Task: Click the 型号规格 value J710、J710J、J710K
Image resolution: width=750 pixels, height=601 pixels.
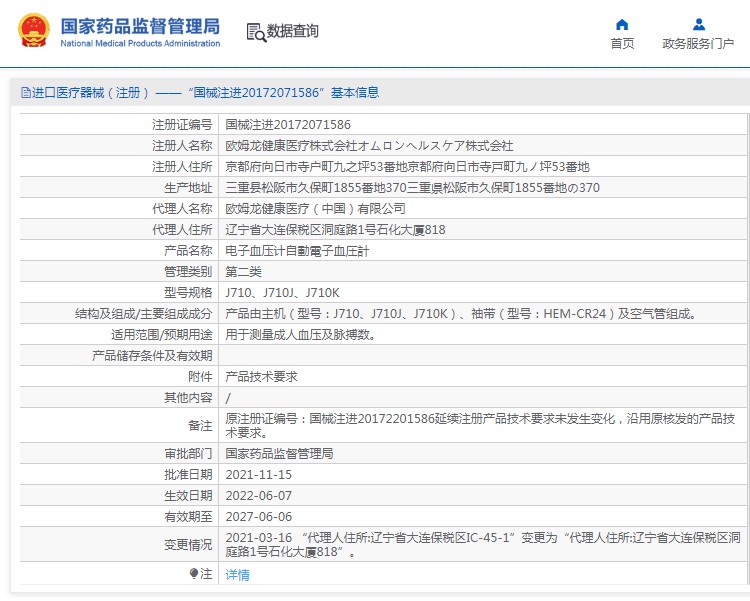Action: tap(282, 292)
